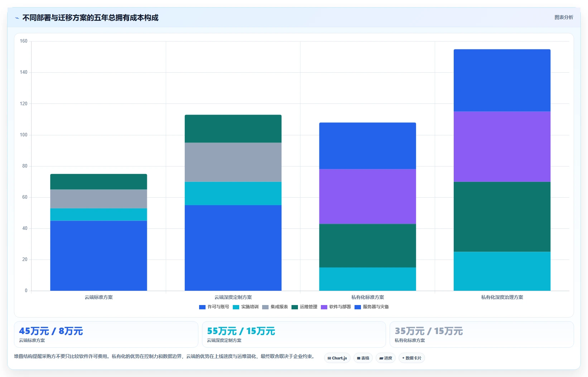The height and width of the screenshot is (377, 588).
Task: Click y-axis tick value 40
Action: 25,228
